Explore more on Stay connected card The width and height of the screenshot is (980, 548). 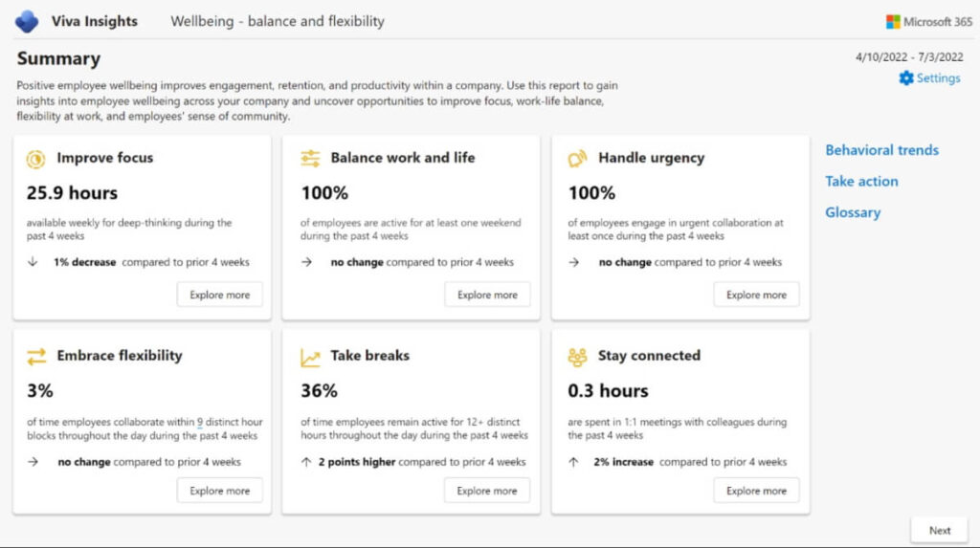pos(756,491)
